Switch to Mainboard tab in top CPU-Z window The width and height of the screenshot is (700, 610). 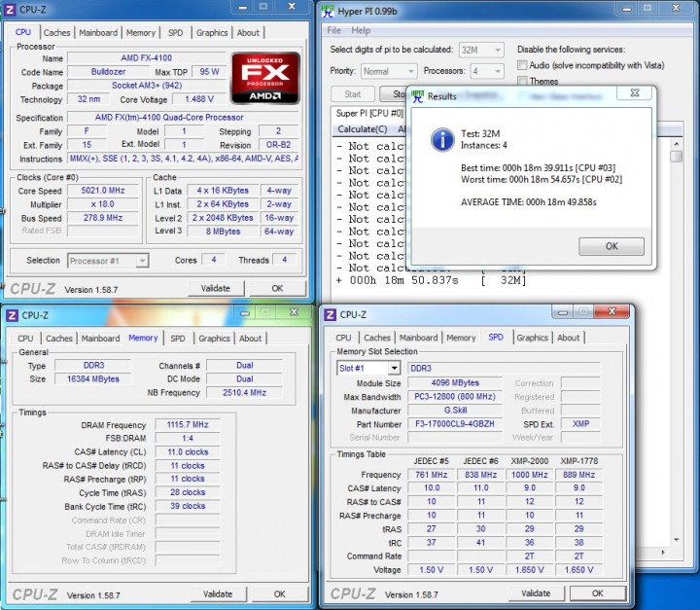pyautogui.click(x=98, y=33)
